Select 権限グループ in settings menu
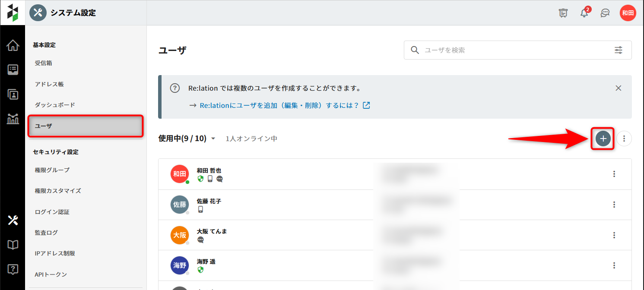Screen dimensions: 644x290 [x=52, y=170]
